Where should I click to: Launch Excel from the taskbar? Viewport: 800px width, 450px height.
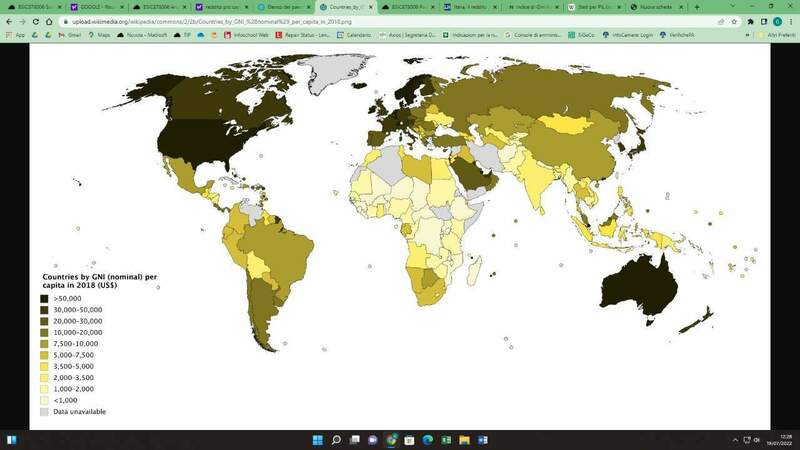[x=446, y=440]
